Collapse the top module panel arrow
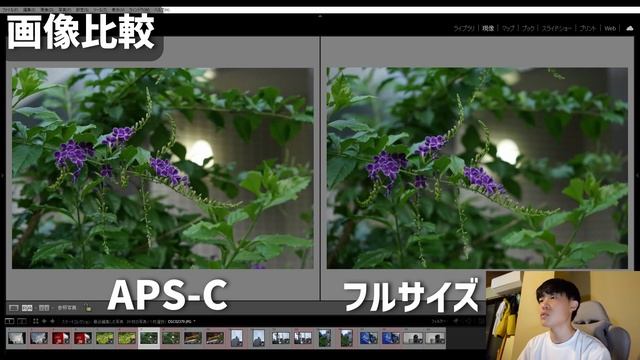 coord(320,16)
